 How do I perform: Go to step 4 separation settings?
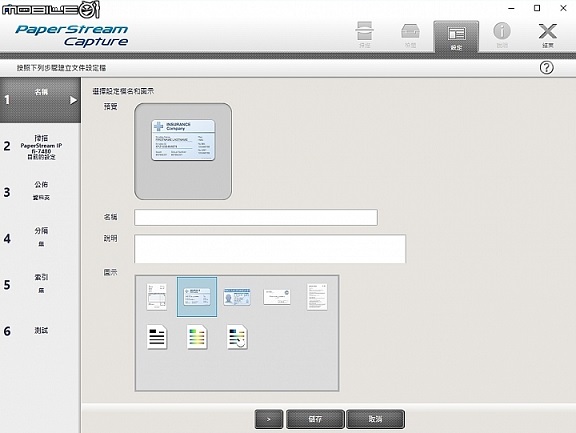pyautogui.click(x=40, y=239)
